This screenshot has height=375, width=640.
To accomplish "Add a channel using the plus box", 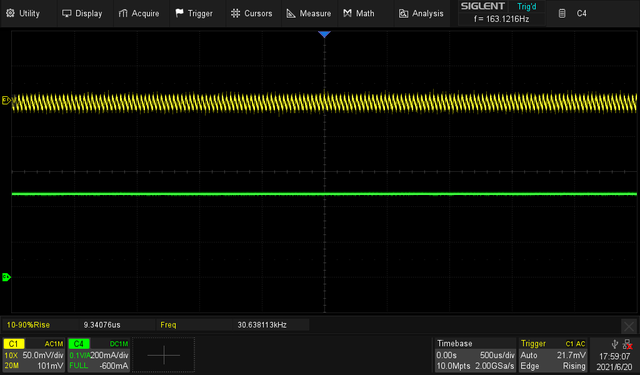I will click(x=164, y=355).
